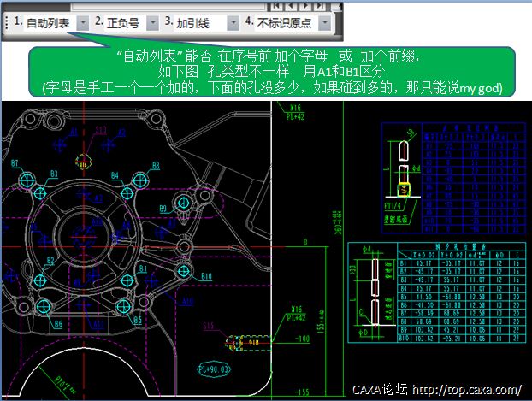The width and height of the screenshot is (532, 401).
Task: Select the PT1/4 label under the hole diagram
Action: [x=393, y=206]
